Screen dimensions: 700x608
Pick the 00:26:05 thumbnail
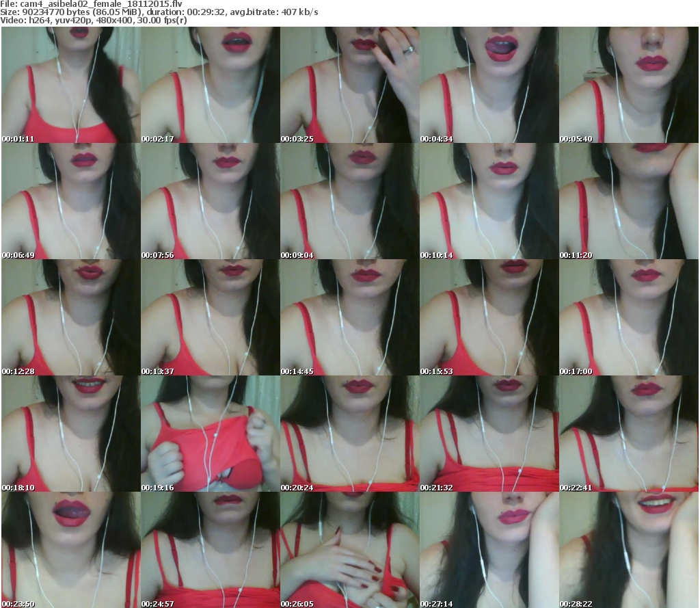pyautogui.click(x=349, y=550)
